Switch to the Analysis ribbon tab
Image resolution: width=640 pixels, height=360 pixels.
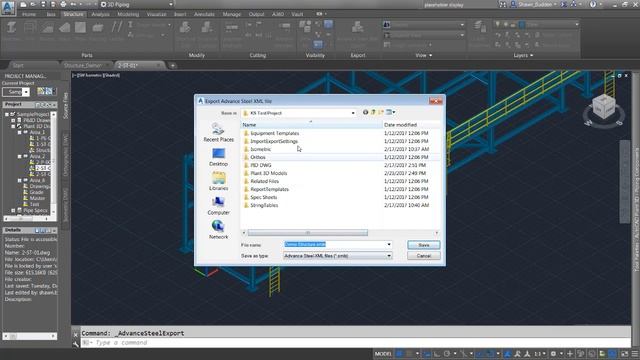pyautogui.click(x=100, y=14)
